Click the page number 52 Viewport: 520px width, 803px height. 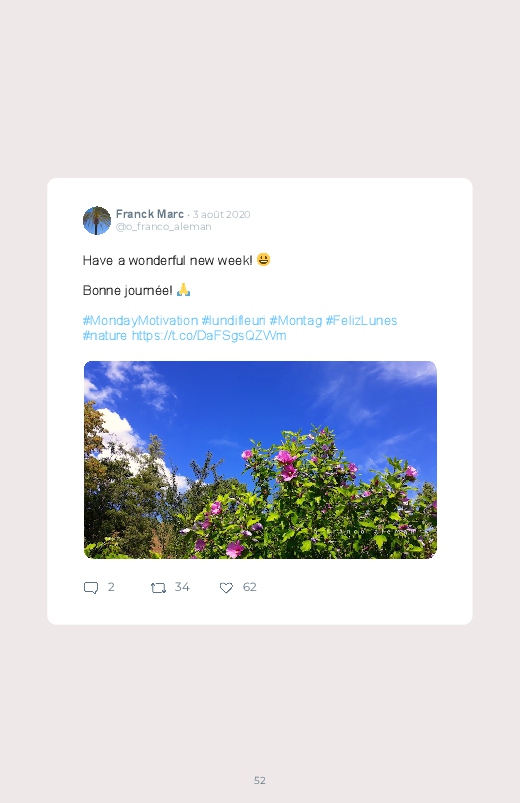[260, 780]
